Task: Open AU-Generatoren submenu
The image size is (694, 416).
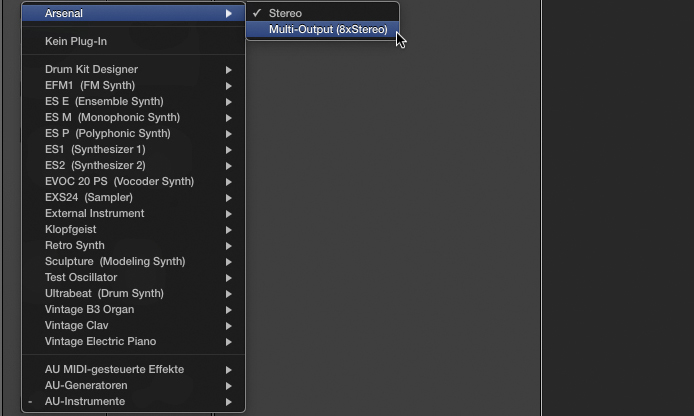Action: tap(133, 385)
